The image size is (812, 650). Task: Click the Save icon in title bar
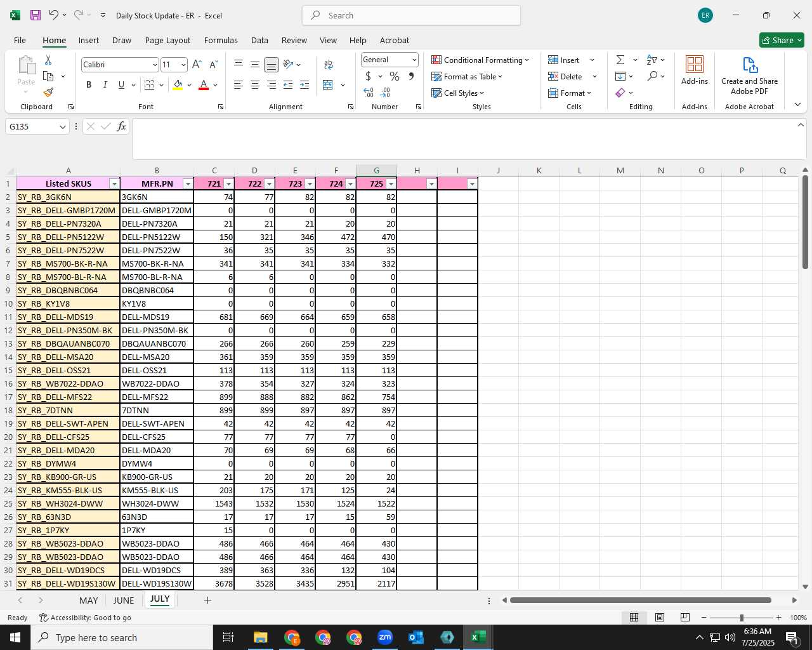pos(36,15)
